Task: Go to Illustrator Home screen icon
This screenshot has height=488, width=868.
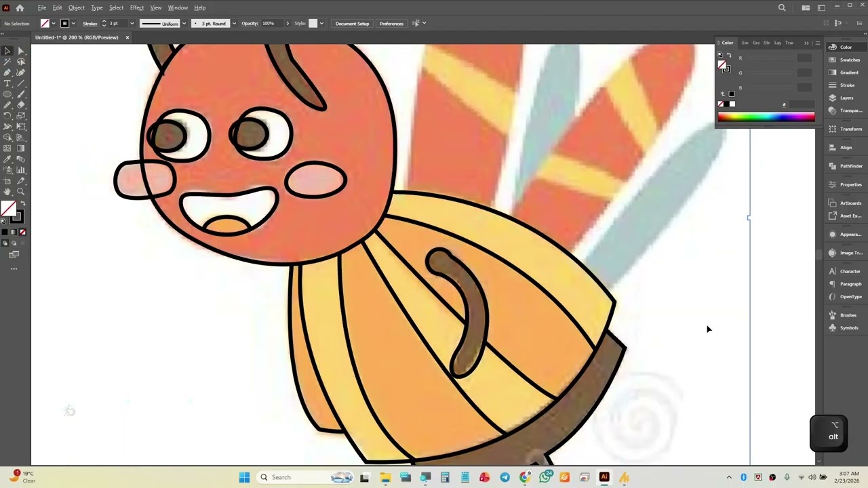Action: (20, 7)
